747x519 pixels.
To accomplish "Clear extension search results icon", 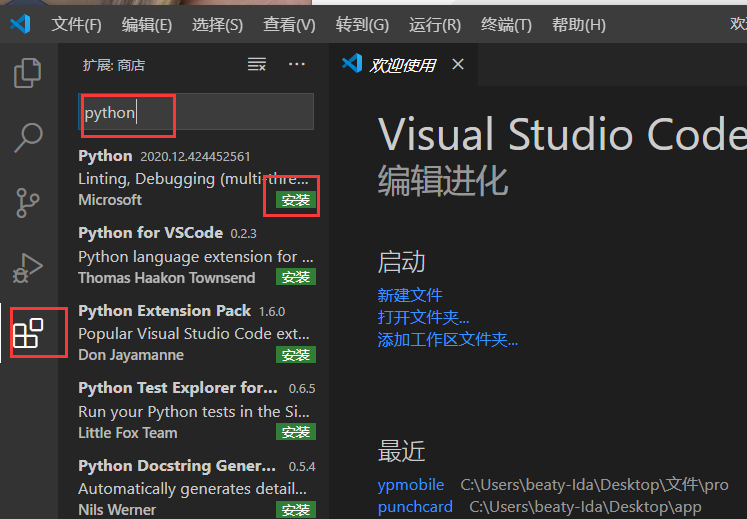I will point(257,64).
